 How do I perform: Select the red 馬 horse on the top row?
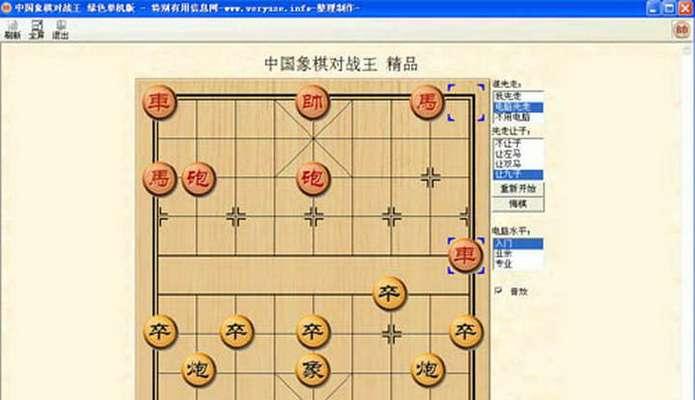coord(427,102)
